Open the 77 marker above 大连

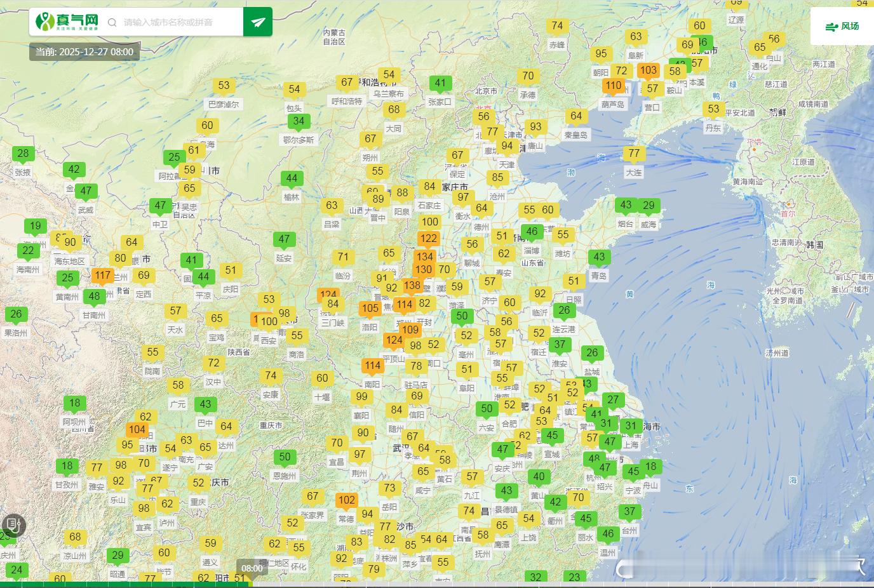[634, 154]
